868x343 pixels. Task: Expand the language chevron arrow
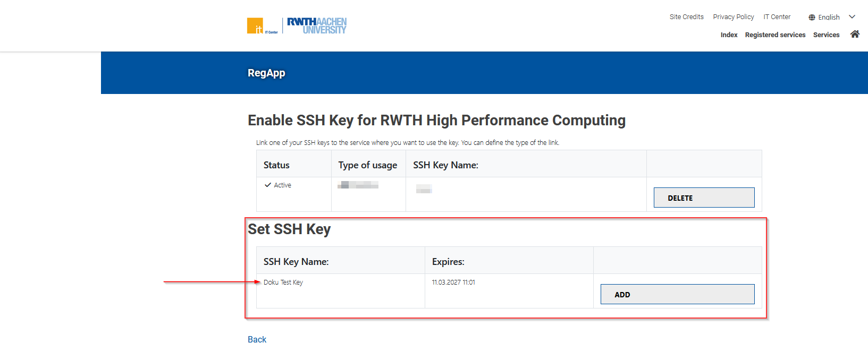click(x=852, y=17)
